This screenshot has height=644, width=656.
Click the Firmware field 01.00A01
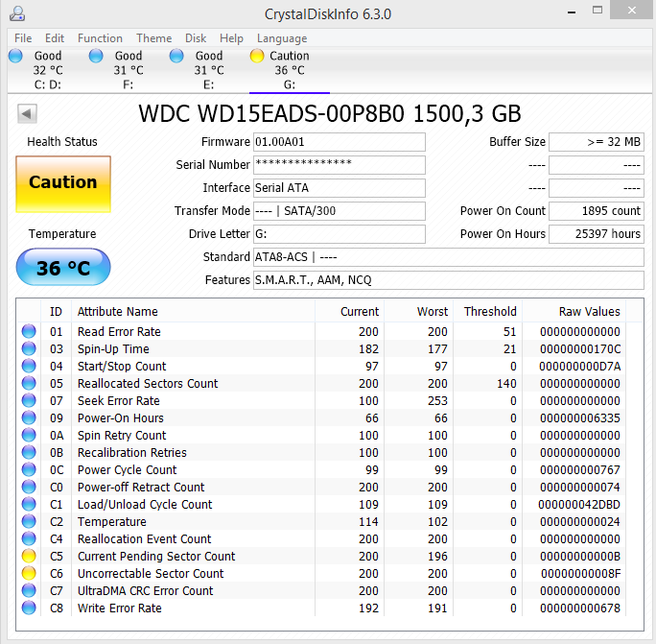click(340, 142)
